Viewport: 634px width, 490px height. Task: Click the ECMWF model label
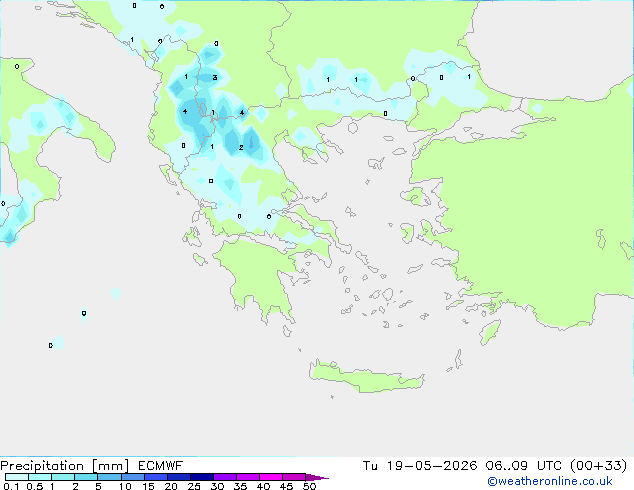161,465
